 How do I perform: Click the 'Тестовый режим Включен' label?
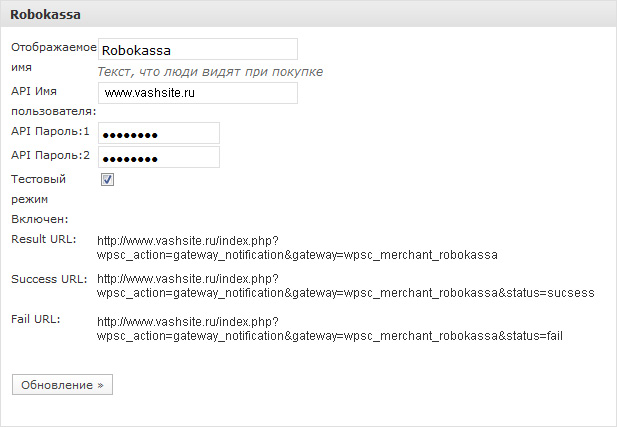tap(39, 198)
